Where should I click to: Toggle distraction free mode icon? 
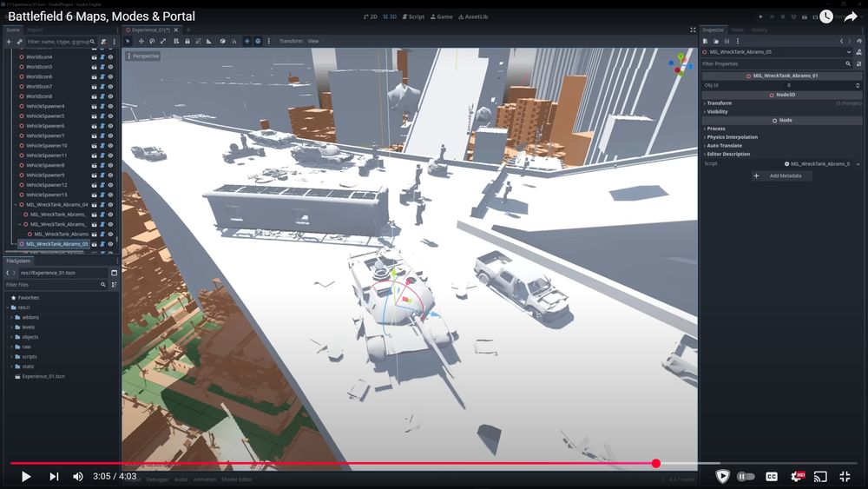pos(693,30)
